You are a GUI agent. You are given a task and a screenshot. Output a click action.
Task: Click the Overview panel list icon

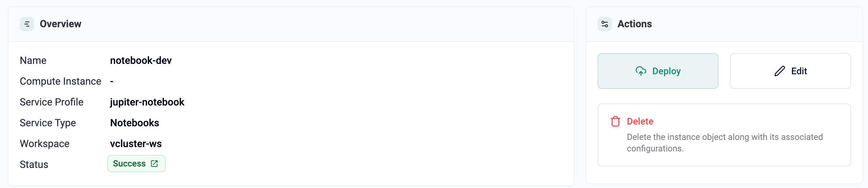[x=27, y=24]
